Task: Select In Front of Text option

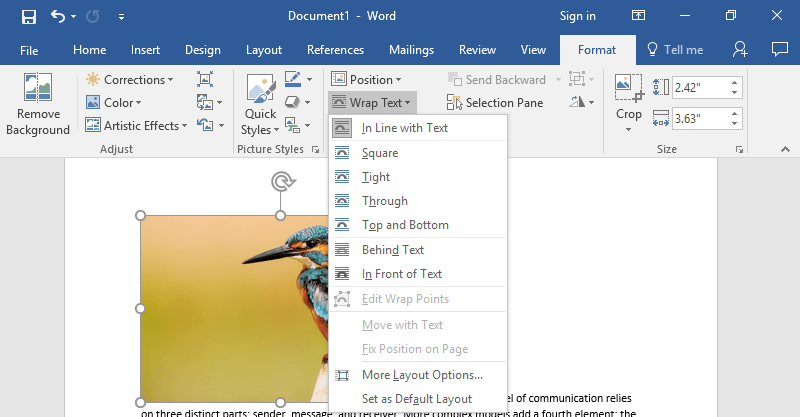Action: tap(401, 274)
